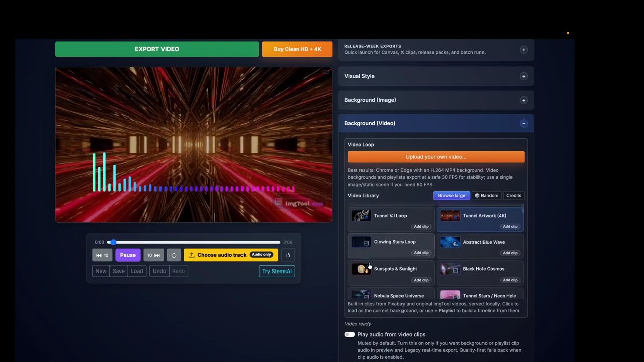The width and height of the screenshot is (644, 362).
Task: Open Tunnel VJ Loop thumbnail
Action: click(361, 216)
